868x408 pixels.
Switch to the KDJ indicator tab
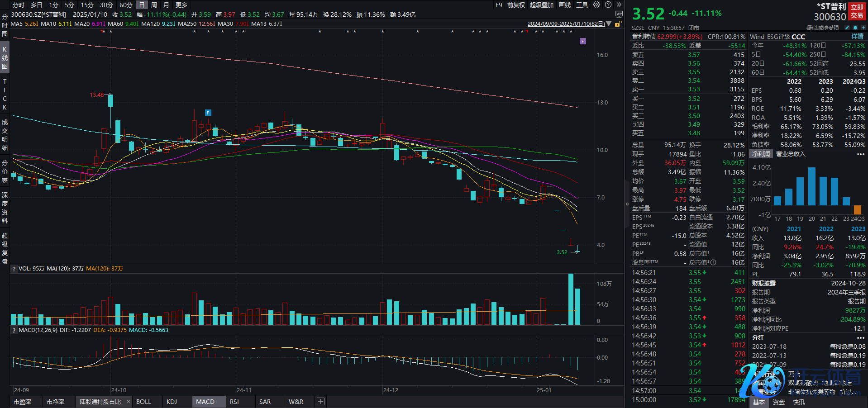click(x=172, y=402)
